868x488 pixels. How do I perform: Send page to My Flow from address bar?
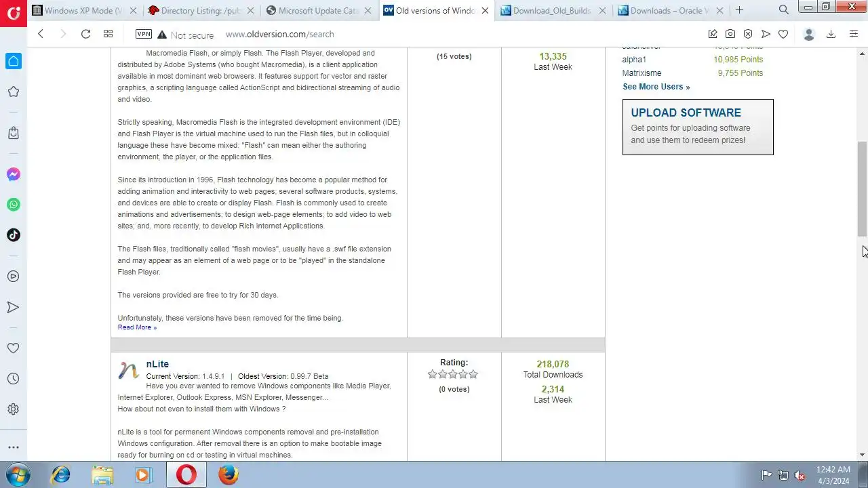(x=766, y=34)
